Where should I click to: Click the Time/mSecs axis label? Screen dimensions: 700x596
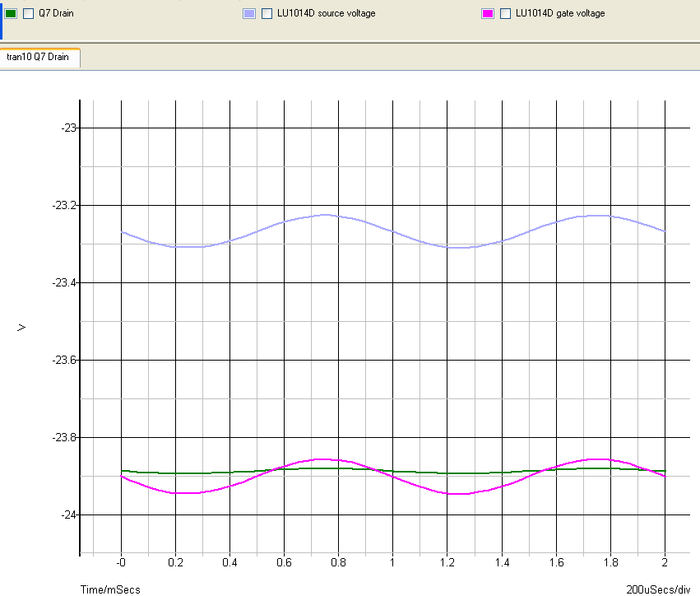tap(110, 589)
